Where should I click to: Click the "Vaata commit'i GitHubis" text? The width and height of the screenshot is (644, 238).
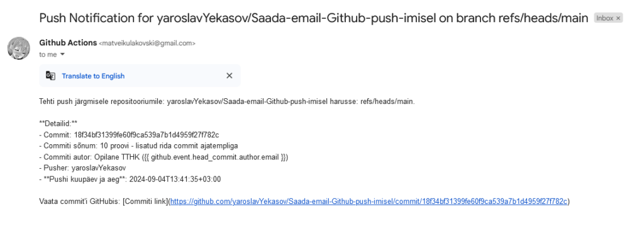tap(80, 201)
